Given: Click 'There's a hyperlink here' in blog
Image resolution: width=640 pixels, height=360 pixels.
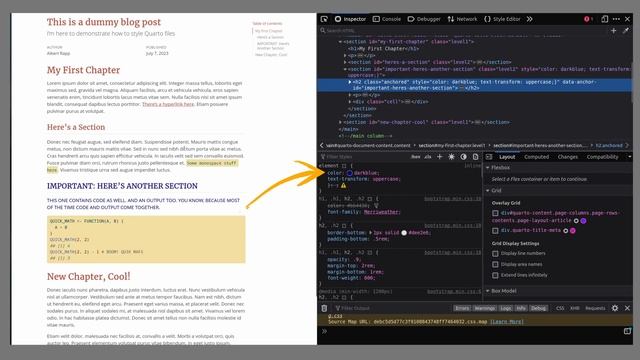Looking at the screenshot, I should [168, 104].
